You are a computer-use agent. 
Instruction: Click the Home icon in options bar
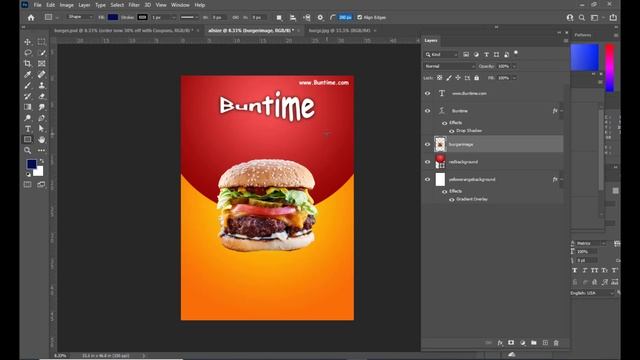tap(31, 18)
